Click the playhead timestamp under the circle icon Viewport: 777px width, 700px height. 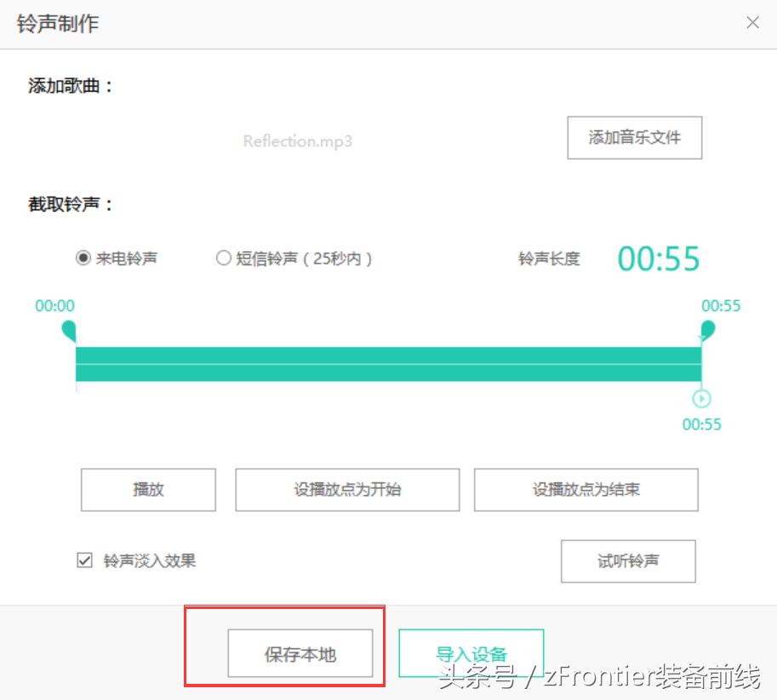[701, 424]
